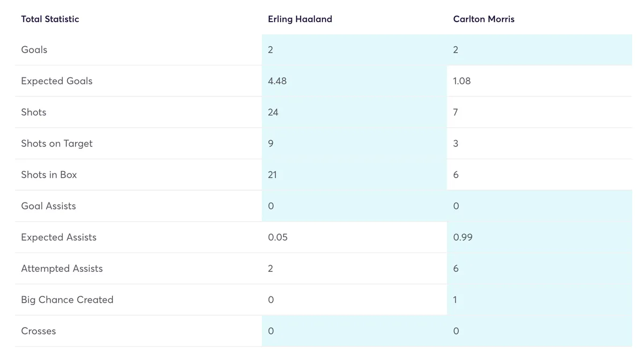Click Morris's Big Chance Created value 1
The height and width of the screenshot is (356, 644).
click(x=455, y=300)
